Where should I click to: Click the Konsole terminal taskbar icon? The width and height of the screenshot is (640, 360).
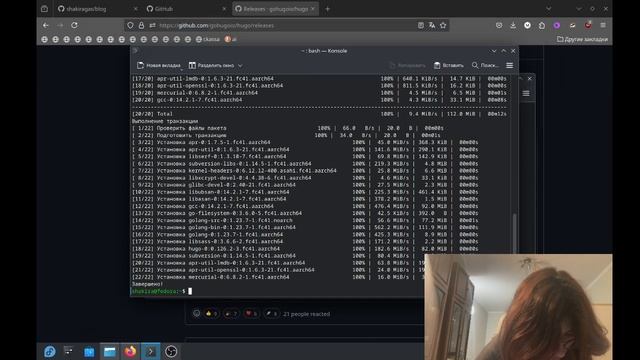pyautogui.click(x=151, y=351)
